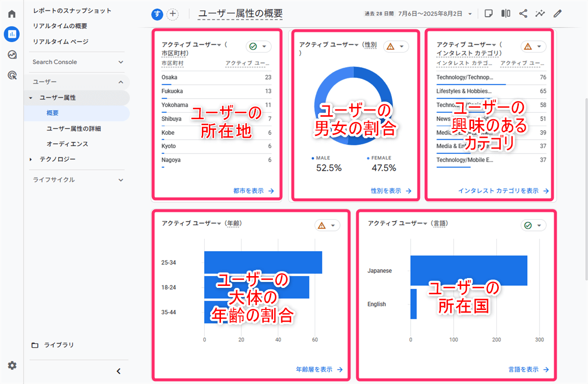
Task: Open アクティブ ユーザー metric dropdown on 年齢 card
Action: 192,223
